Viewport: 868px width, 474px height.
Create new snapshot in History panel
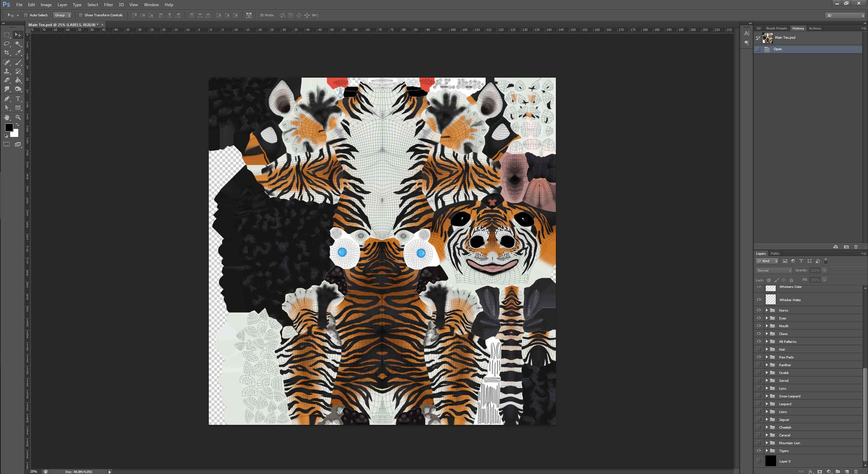(846, 247)
